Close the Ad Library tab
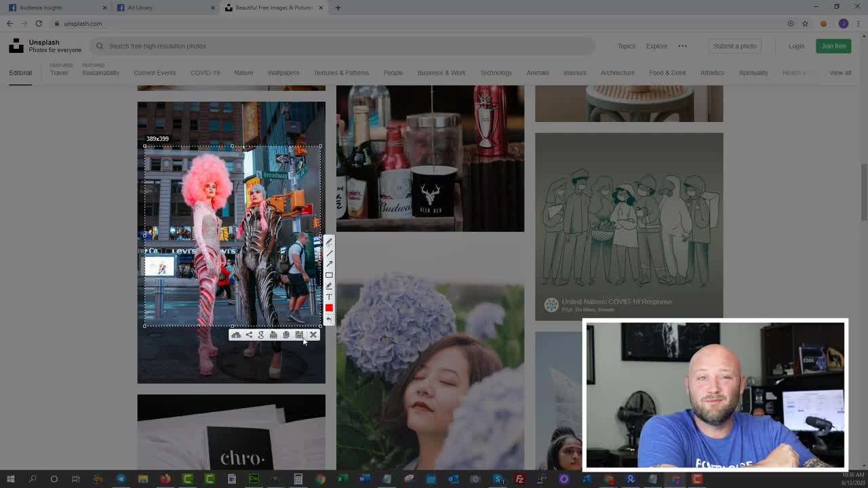Screen dimensions: 868x488 [212, 7]
